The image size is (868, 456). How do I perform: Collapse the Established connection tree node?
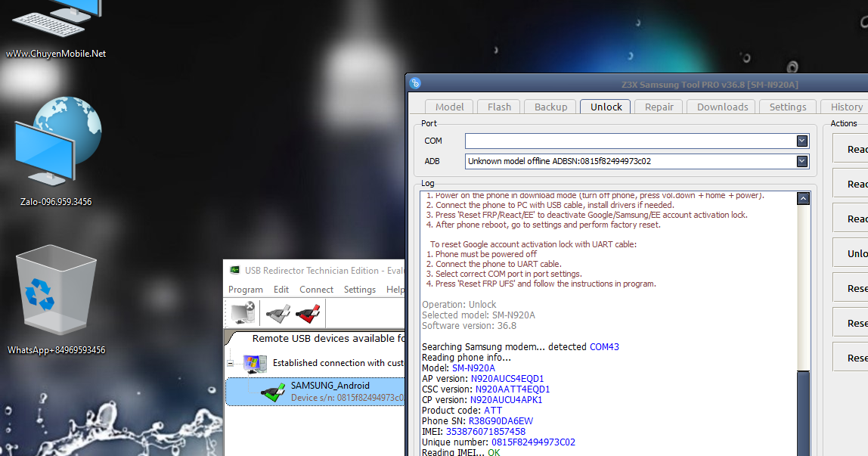tap(231, 364)
